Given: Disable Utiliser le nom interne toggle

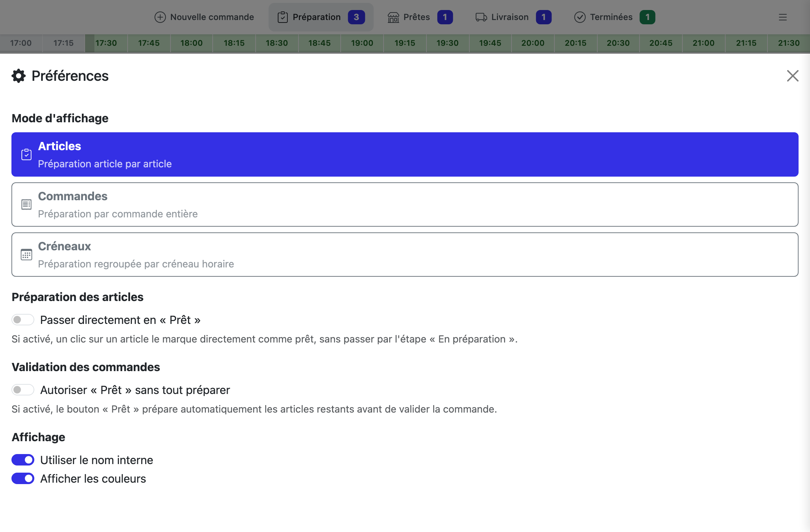Looking at the screenshot, I should tap(23, 460).
